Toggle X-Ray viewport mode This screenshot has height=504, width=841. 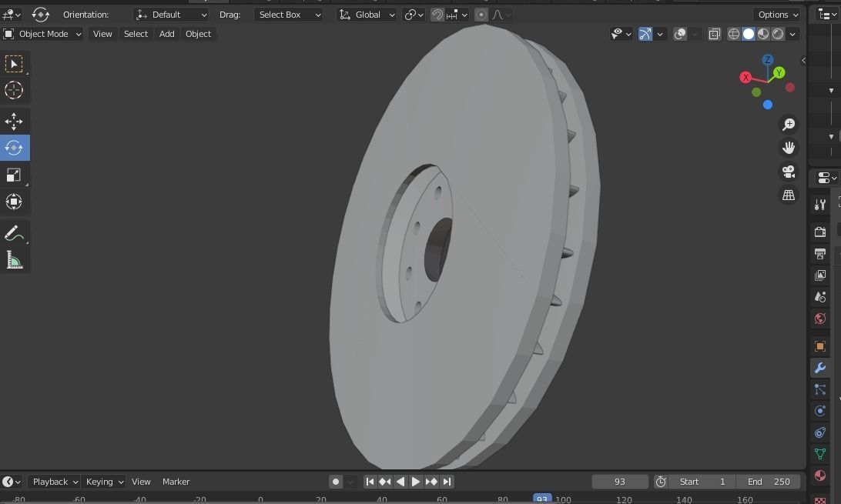click(715, 34)
